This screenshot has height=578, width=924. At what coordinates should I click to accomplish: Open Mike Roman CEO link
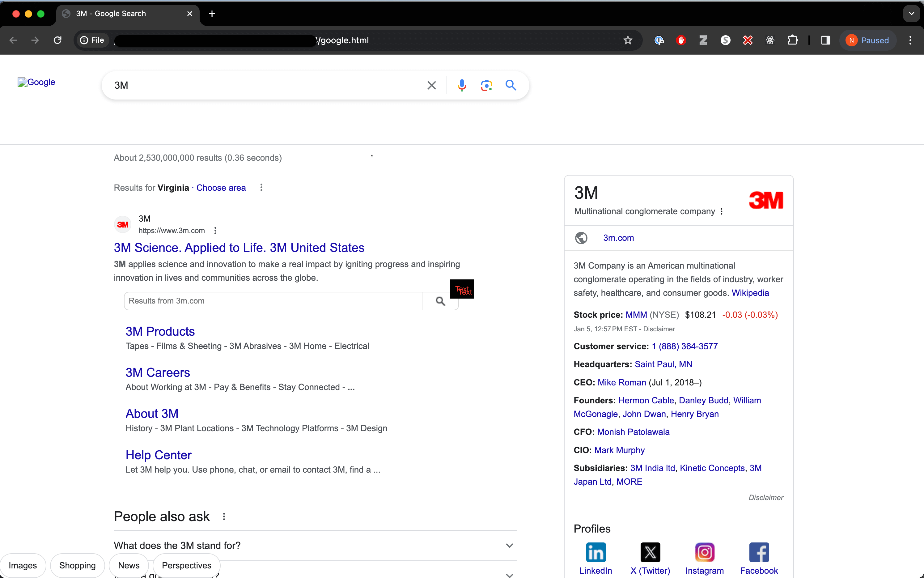(622, 382)
